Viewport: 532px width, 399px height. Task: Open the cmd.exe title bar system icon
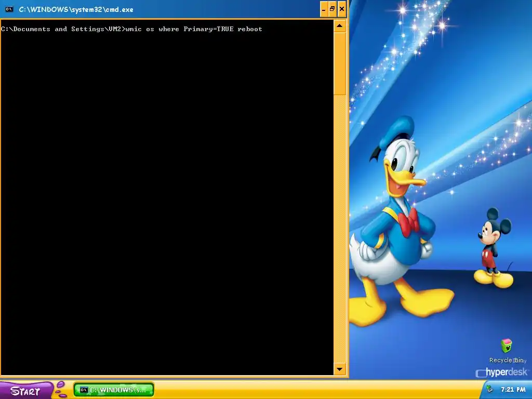click(9, 9)
